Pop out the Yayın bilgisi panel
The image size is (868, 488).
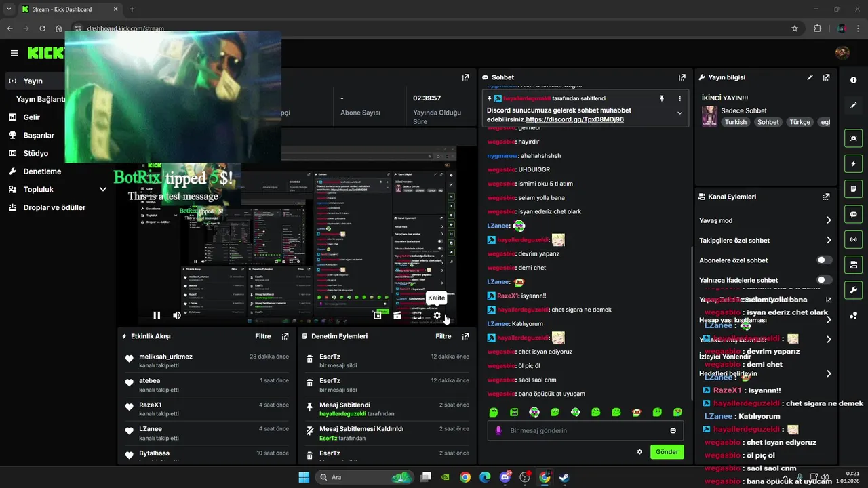coord(826,77)
